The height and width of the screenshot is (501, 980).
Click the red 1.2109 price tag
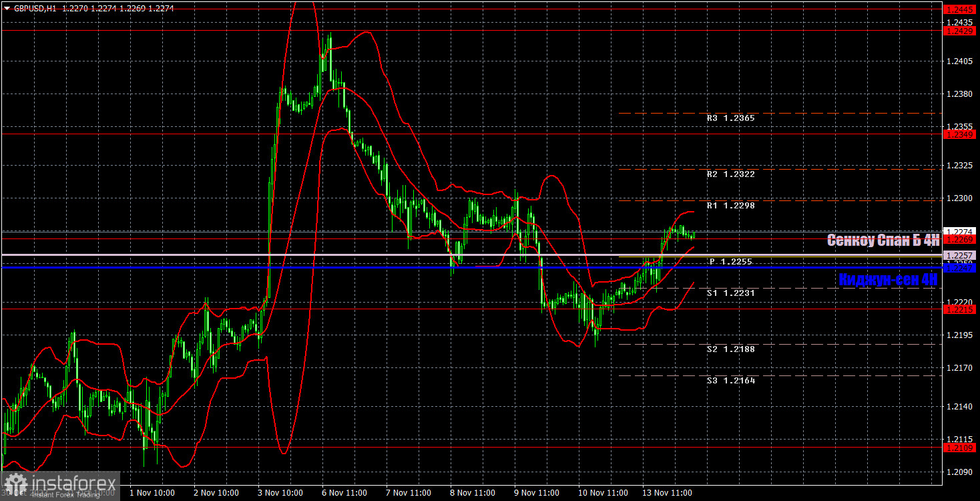(961, 448)
